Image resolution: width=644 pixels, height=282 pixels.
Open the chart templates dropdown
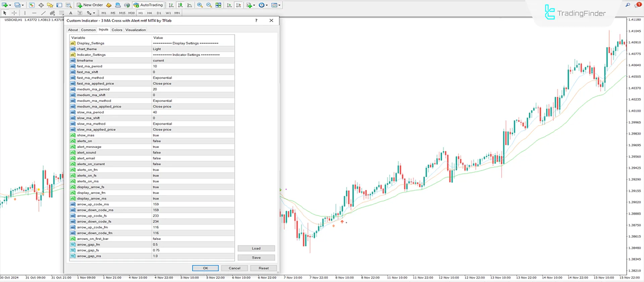point(276,5)
